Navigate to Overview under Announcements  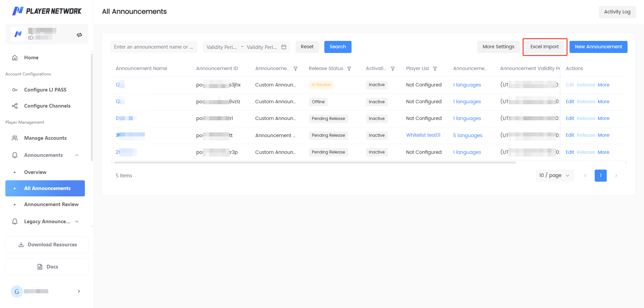[35, 172]
